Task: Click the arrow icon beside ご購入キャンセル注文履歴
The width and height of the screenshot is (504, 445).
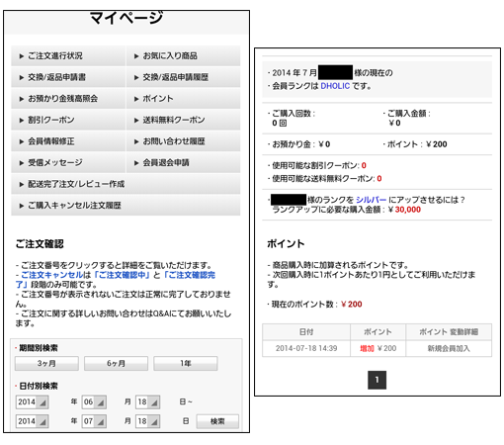Action: click(22, 206)
